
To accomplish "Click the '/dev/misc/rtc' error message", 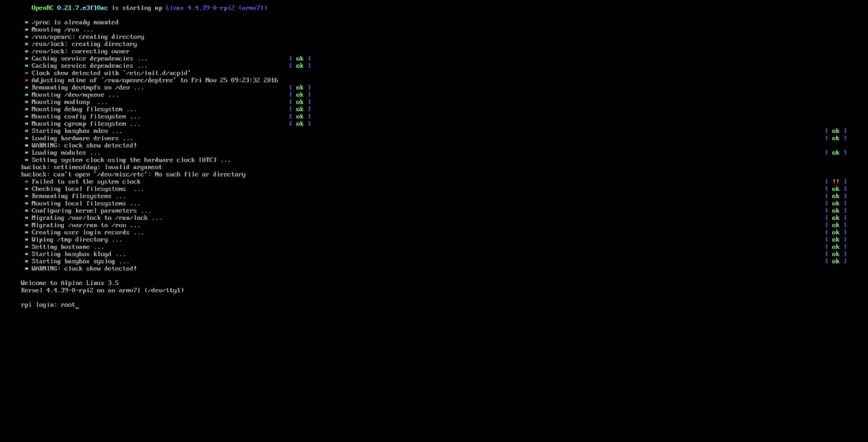I will coord(133,174).
